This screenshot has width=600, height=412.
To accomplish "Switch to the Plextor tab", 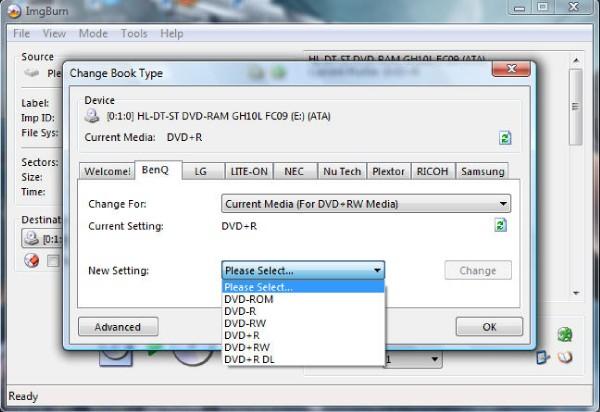I will (x=388, y=171).
